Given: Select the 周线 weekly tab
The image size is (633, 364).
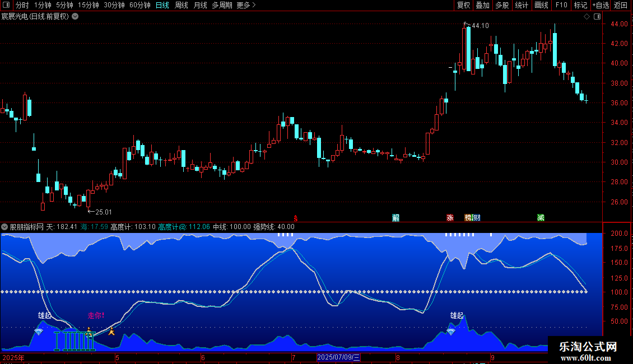Looking at the screenshot, I should click(181, 5).
